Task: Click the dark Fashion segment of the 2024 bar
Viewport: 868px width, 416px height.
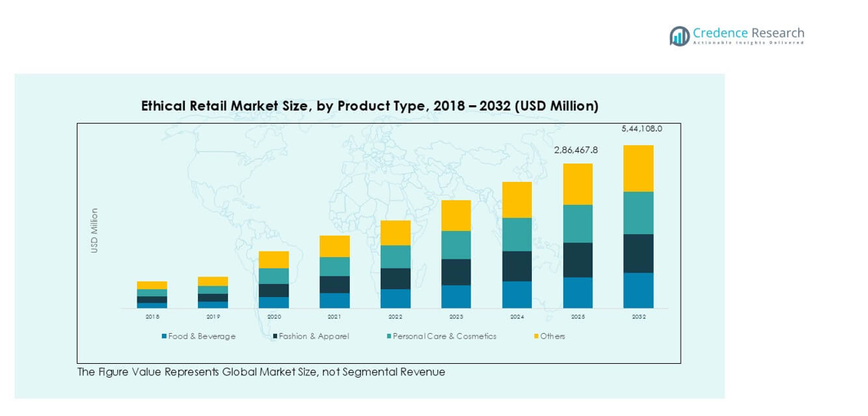Action: (517, 266)
